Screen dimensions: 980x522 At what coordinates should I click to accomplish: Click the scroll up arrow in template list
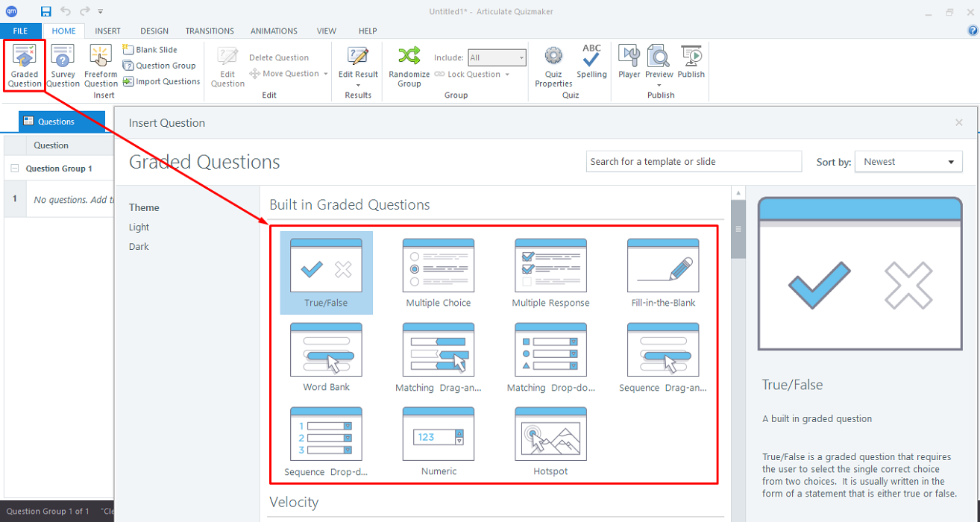click(x=738, y=193)
